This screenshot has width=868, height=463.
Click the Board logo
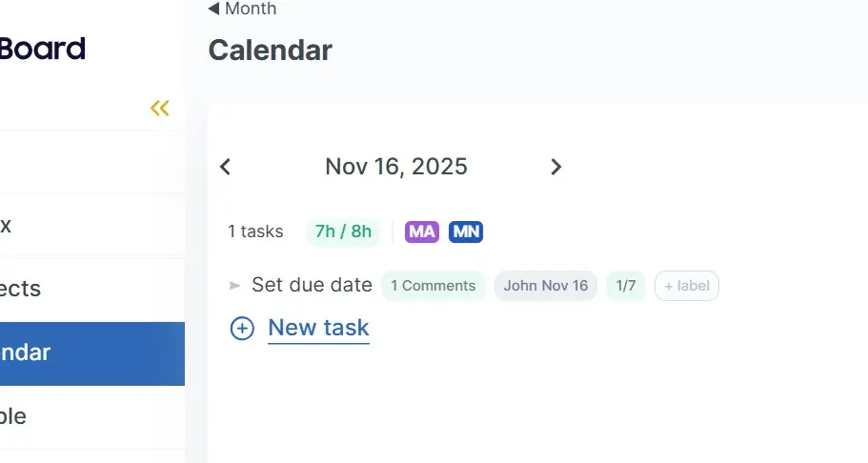tap(43, 49)
